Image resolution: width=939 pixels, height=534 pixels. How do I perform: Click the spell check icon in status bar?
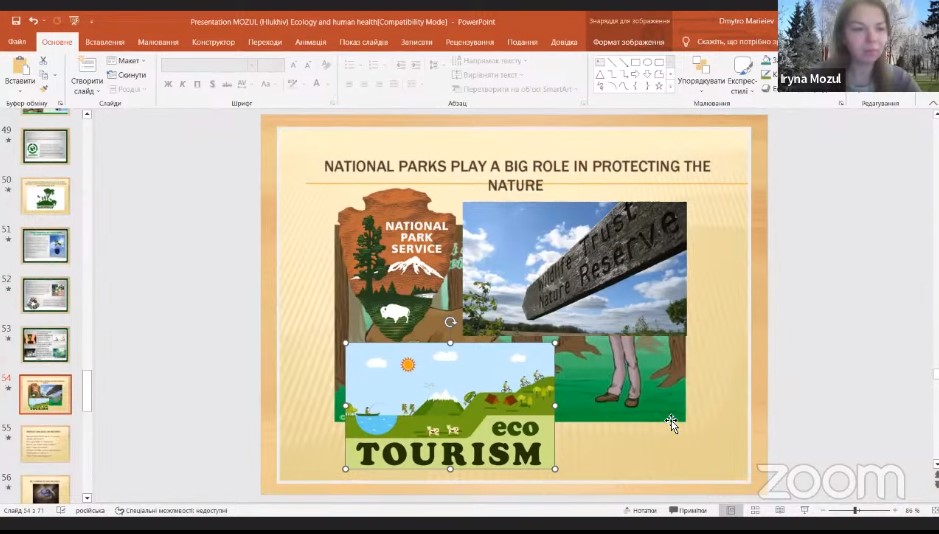tap(60, 510)
